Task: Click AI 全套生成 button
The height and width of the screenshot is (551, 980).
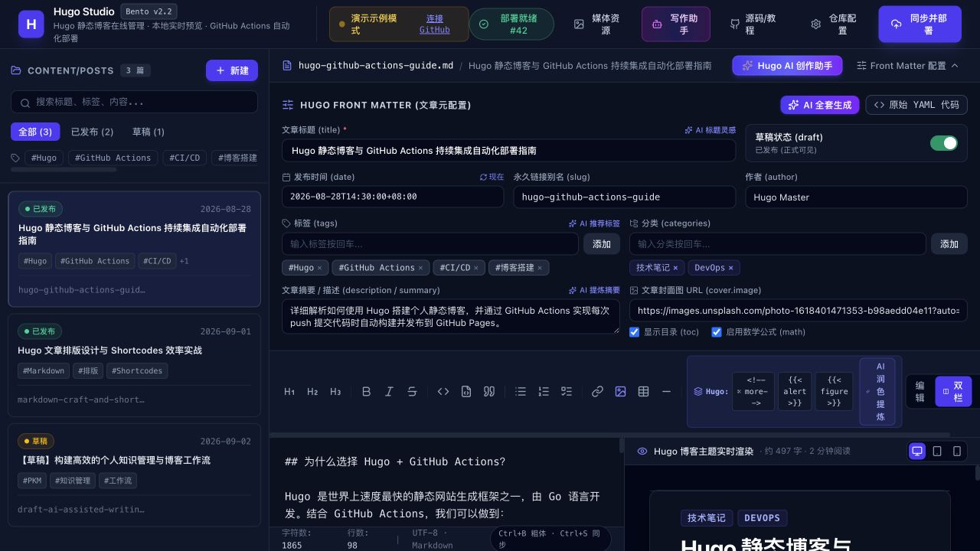Action: pyautogui.click(x=820, y=105)
